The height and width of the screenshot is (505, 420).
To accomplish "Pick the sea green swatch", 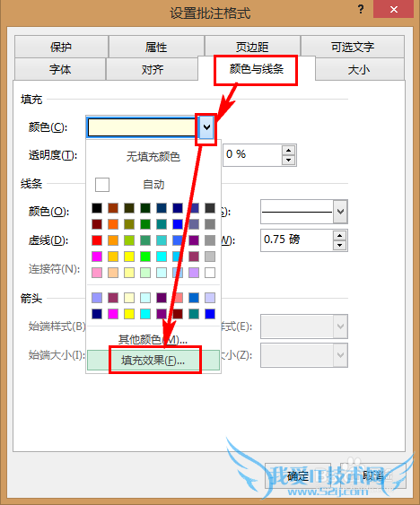I will click(145, 240).
